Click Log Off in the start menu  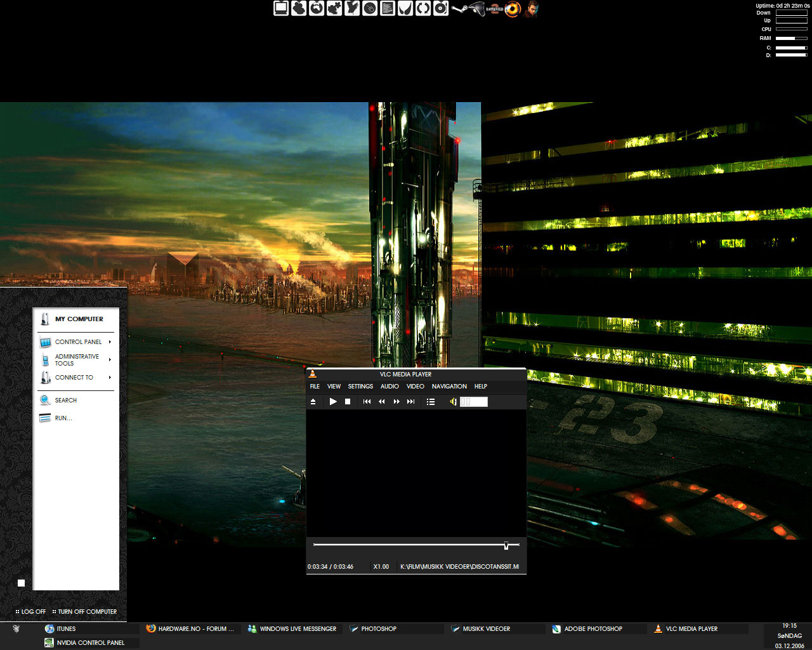coord(30,612)
